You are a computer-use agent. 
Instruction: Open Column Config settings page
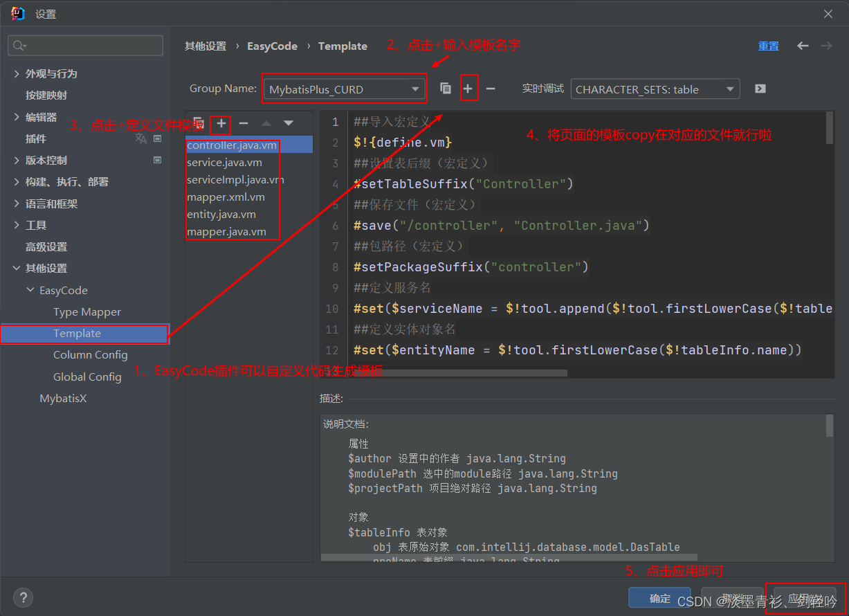tap(91, 354)
